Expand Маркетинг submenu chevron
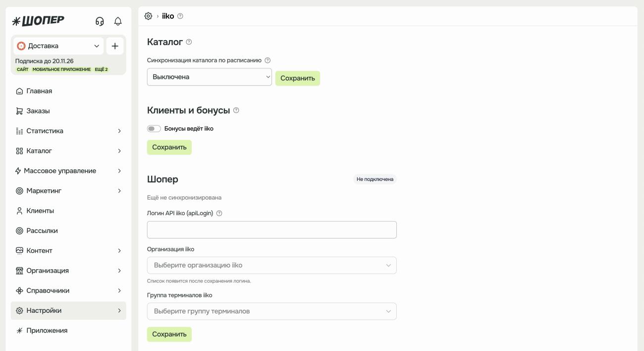 pos(119,191)
